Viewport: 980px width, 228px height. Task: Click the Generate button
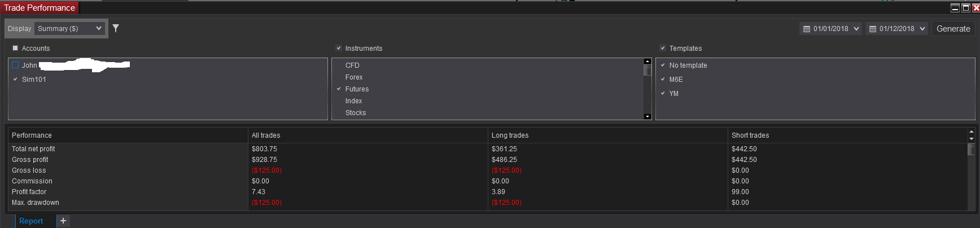click(x=953, y=29)
